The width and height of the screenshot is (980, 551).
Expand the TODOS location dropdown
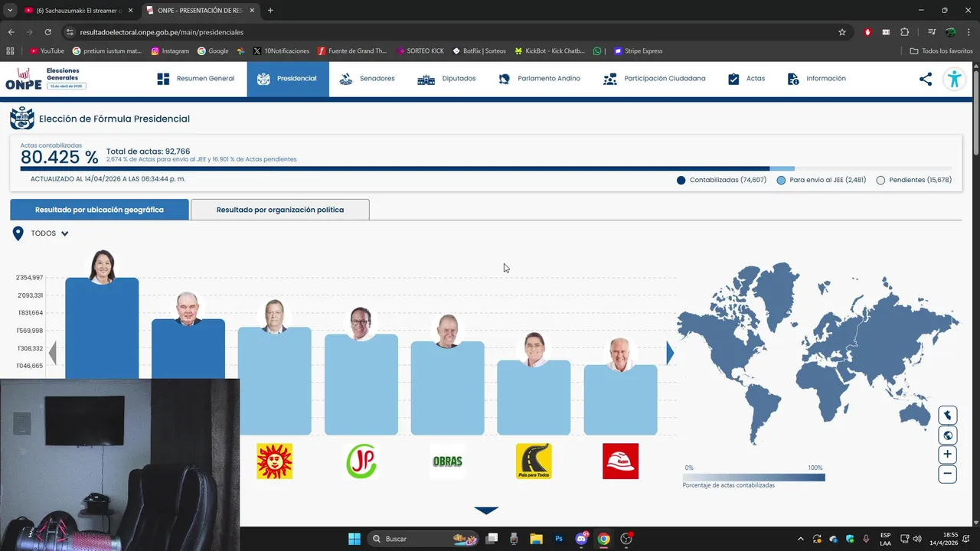click(x=50, y=233)
